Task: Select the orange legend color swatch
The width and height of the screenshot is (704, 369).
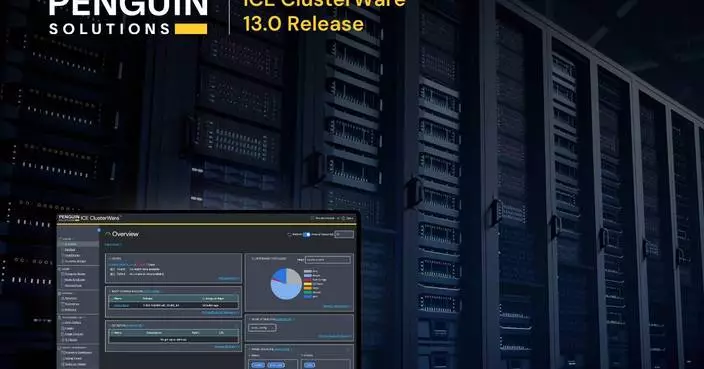Action: pos(308,288)
